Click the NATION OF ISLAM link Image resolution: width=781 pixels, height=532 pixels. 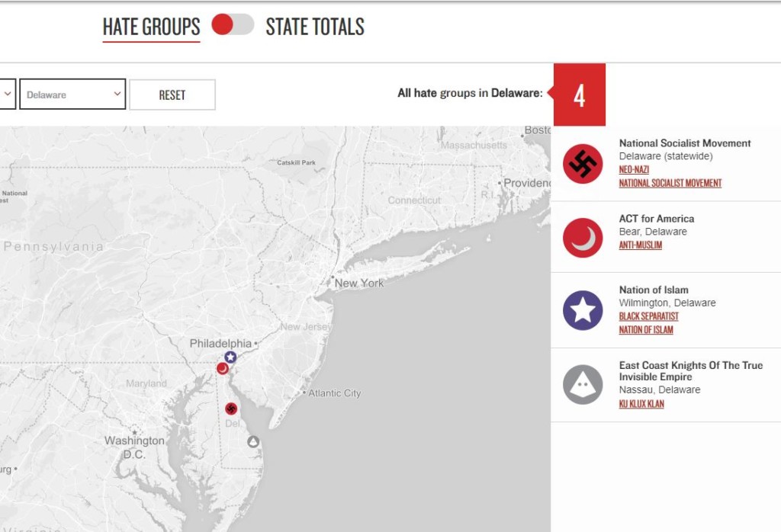coord(646,330)
